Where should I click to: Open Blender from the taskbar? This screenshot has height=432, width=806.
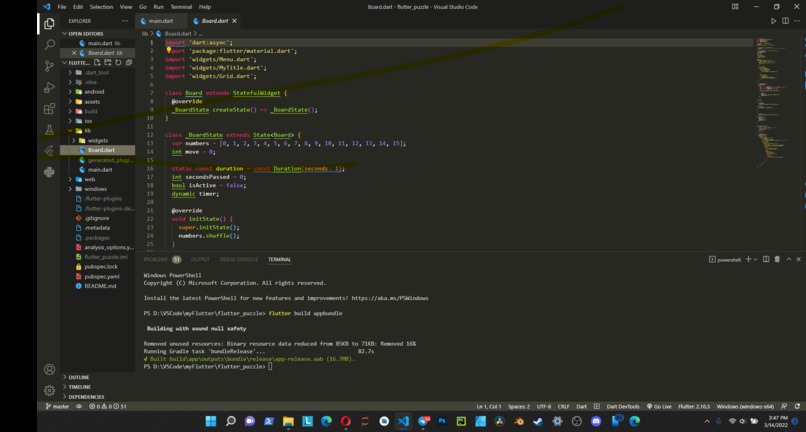[x=519, y=421]
